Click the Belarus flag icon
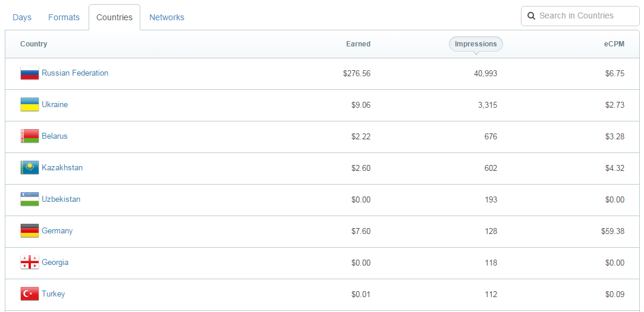Image resolution: width=644 pixels, height=312 pixels. 30,136
